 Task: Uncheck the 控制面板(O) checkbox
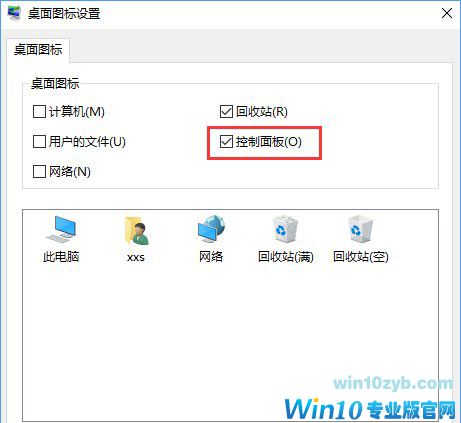(226, 142)
